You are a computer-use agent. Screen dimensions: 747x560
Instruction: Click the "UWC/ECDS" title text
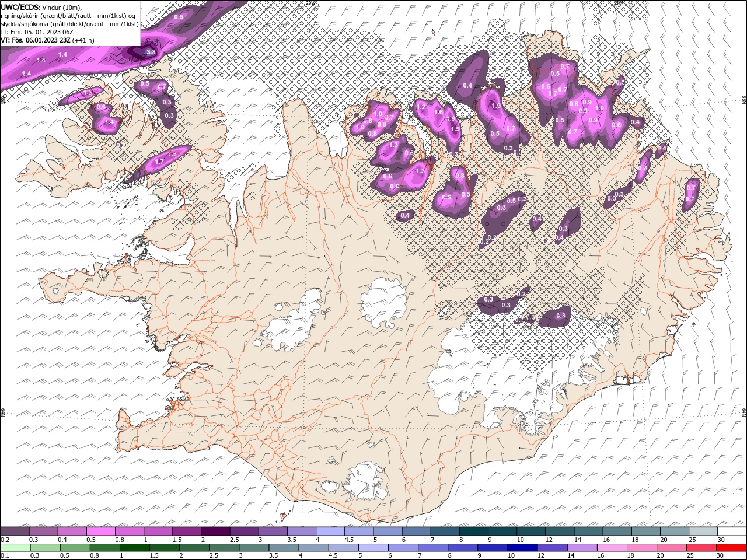point(20,7)
